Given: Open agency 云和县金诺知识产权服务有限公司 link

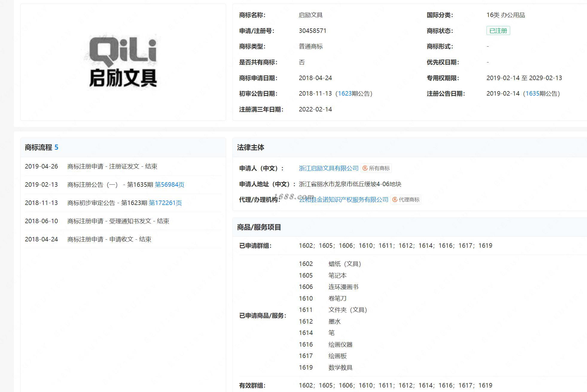Looking at the screenshot, I should pyautogui.click(x=344, y=200).
